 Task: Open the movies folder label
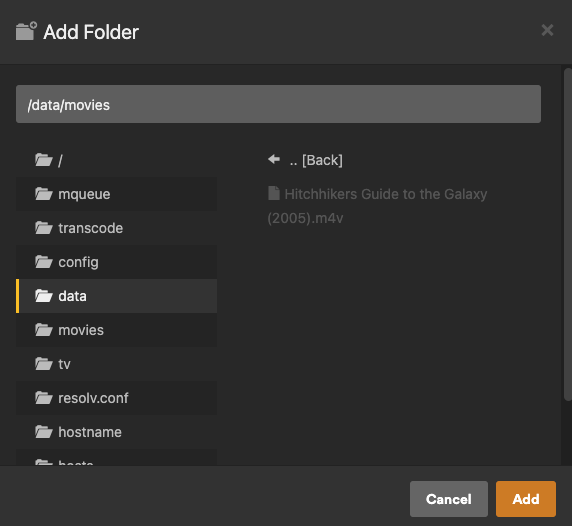tap(81, 330)
